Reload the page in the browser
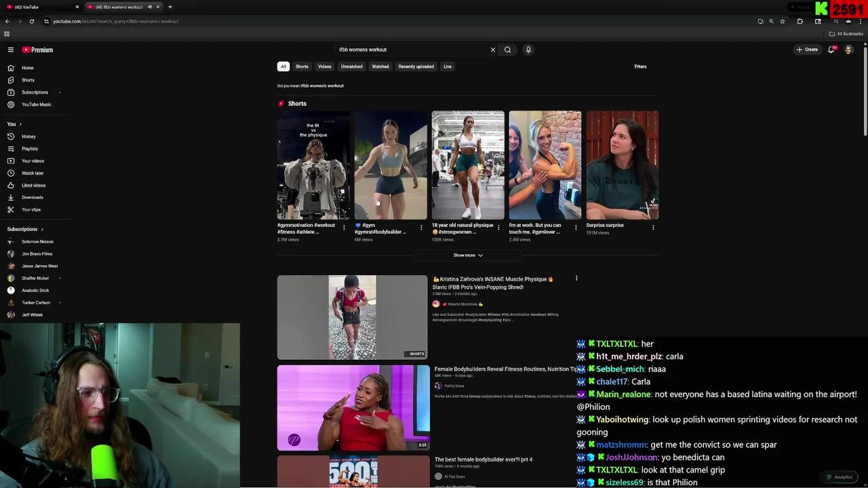 pyautogui.click(x=31, y=21)
